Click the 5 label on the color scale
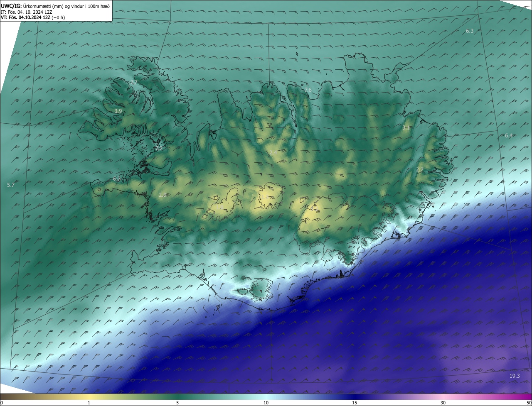The width and height of the screenshot is (532, 406). pos(177,403)
